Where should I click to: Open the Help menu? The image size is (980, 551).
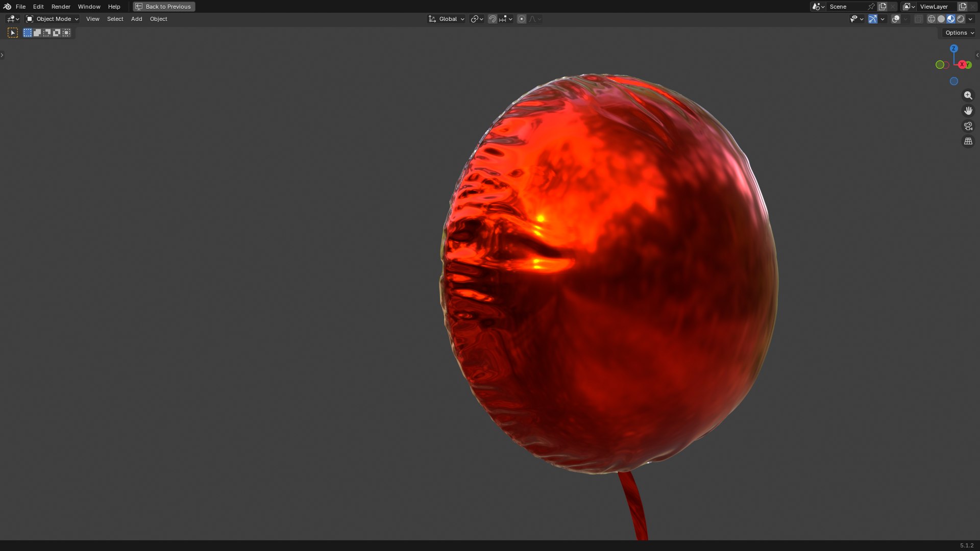pos(114,7)
